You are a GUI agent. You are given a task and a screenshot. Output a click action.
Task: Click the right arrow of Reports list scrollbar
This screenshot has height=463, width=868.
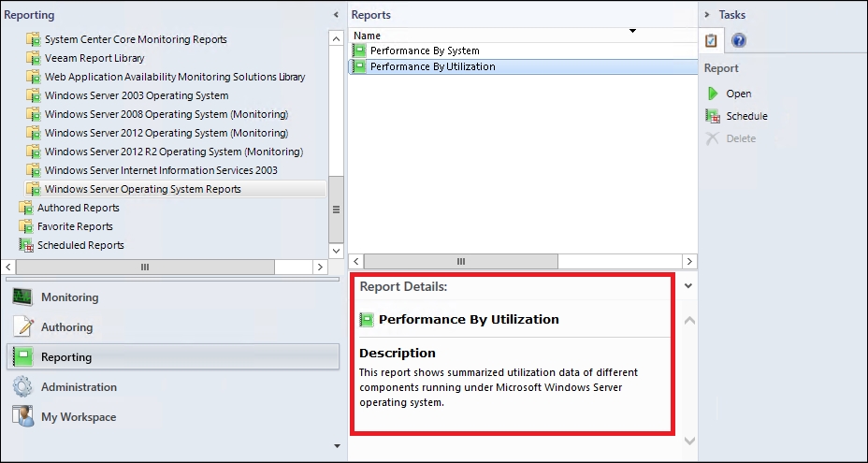pyautogui.click(x=689, y=261)
